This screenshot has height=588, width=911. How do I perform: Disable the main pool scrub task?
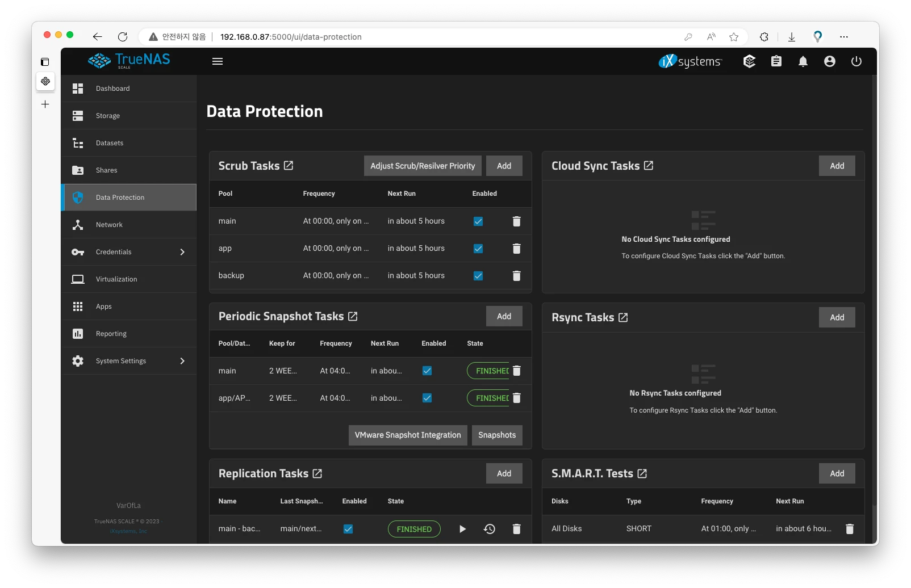[478, 221]
